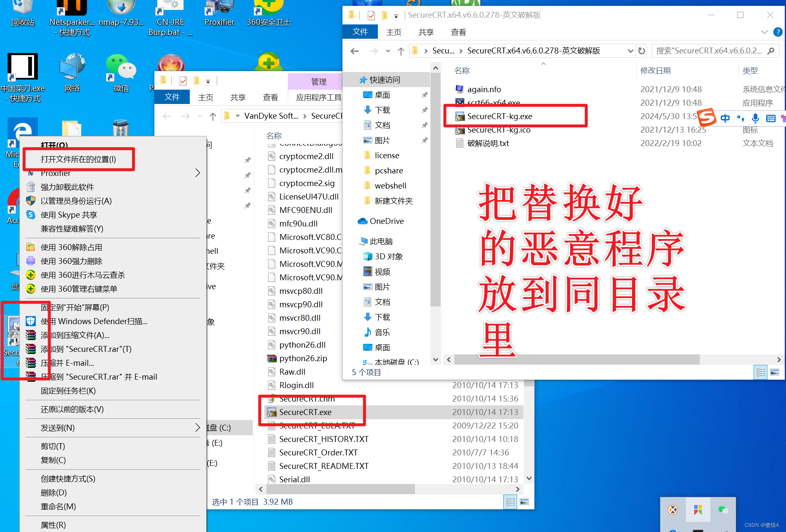Screen dimensions: 786x532
Task: Open 共享 tab in back Explorer window
Action: pyautogui.click(x=238, y=98)
